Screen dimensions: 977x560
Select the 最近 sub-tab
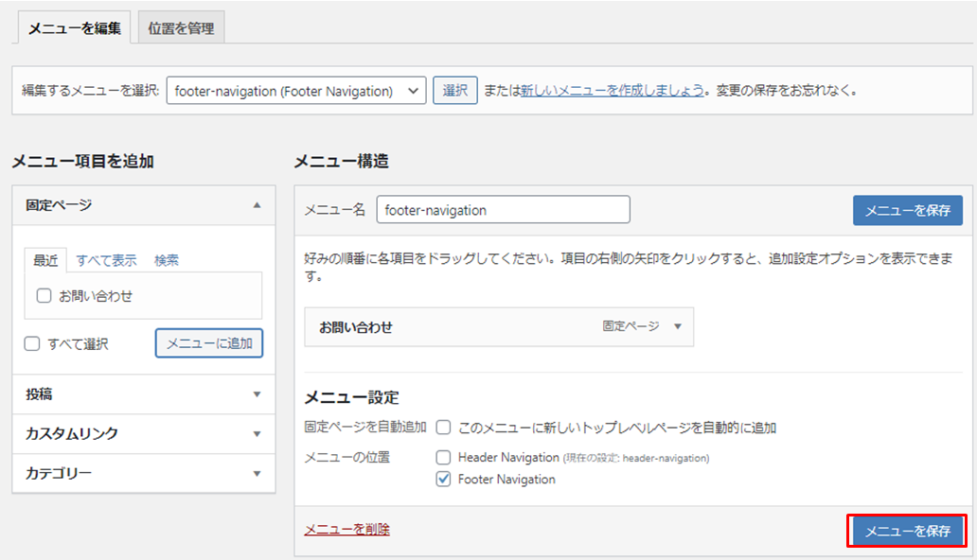tap(45, 260)
